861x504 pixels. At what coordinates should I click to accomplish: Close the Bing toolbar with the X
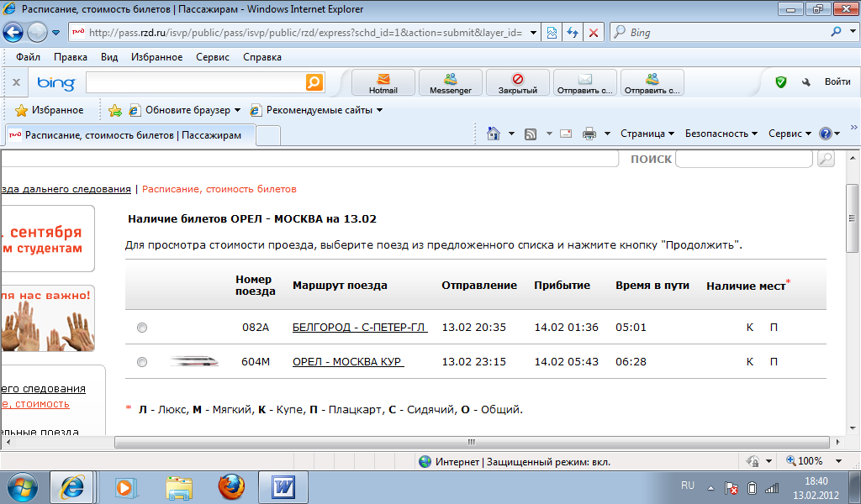click(x=17, y=82)
